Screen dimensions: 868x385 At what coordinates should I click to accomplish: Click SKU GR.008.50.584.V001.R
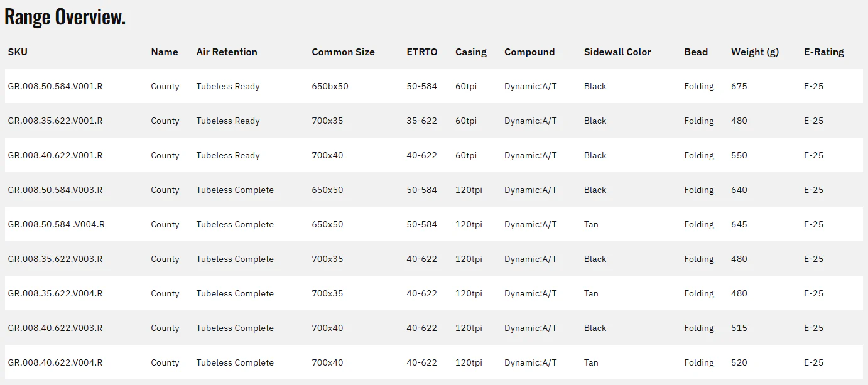[x=55, y=86]
